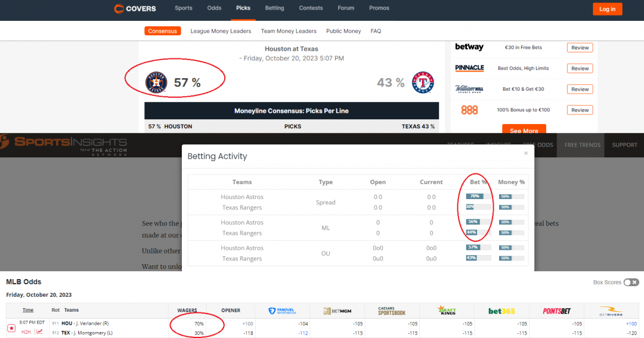Click the Covers logo in header
Image resolution: width=644 pixels, height=338 pixels.
pos(135,8)
